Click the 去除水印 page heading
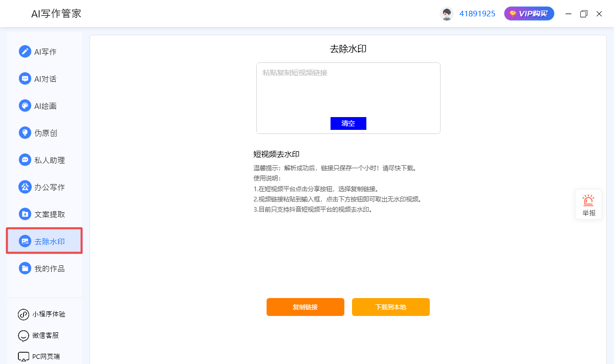Screen dimensions: 614x364 pyautogui.click(x=348, y=49)
